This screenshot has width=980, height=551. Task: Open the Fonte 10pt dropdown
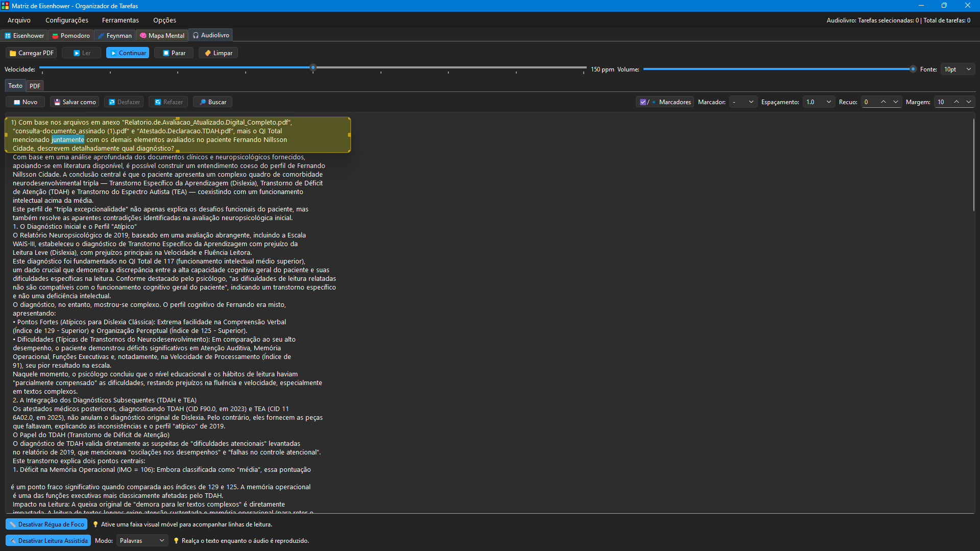(958, 69)
